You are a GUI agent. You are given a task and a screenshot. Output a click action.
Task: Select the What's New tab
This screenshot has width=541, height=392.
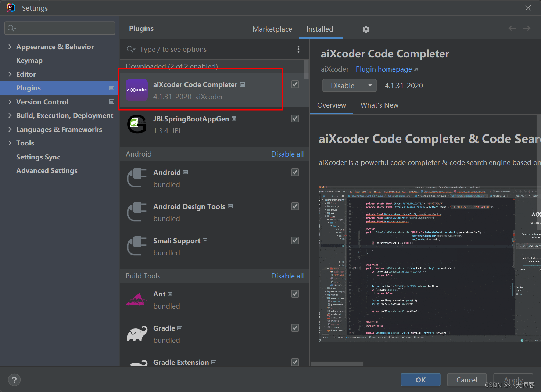tap(379, 105)
